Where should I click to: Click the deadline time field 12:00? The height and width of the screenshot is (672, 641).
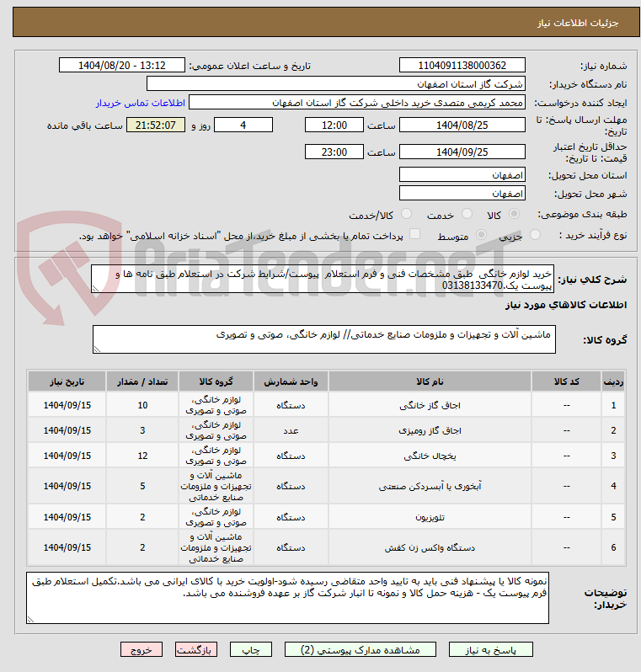click(x=334, y=125)
